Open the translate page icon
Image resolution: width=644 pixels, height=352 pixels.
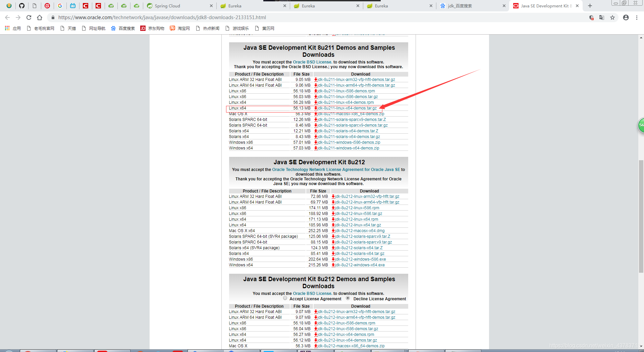602,17
